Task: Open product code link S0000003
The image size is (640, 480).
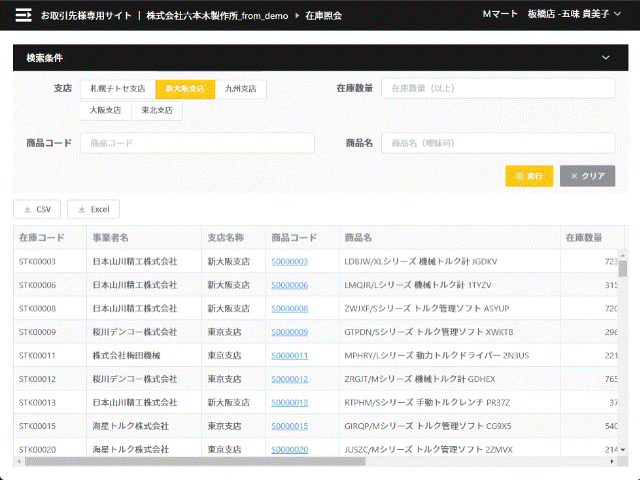Action: [x=289, y=262]
